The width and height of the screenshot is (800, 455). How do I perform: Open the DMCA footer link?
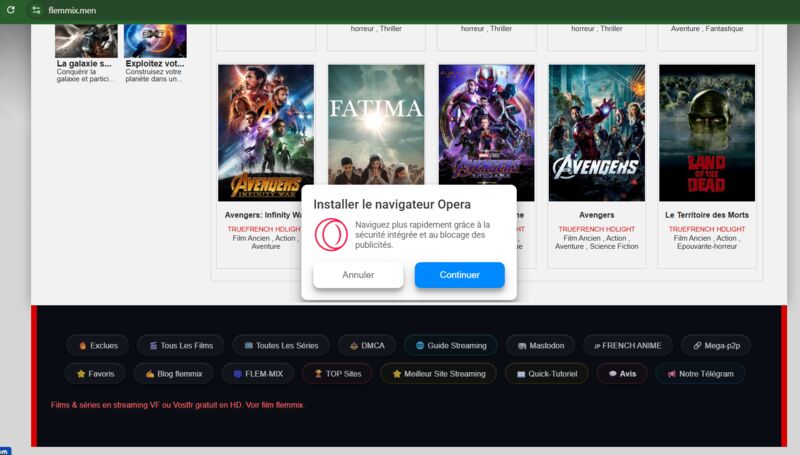(367, 345)
